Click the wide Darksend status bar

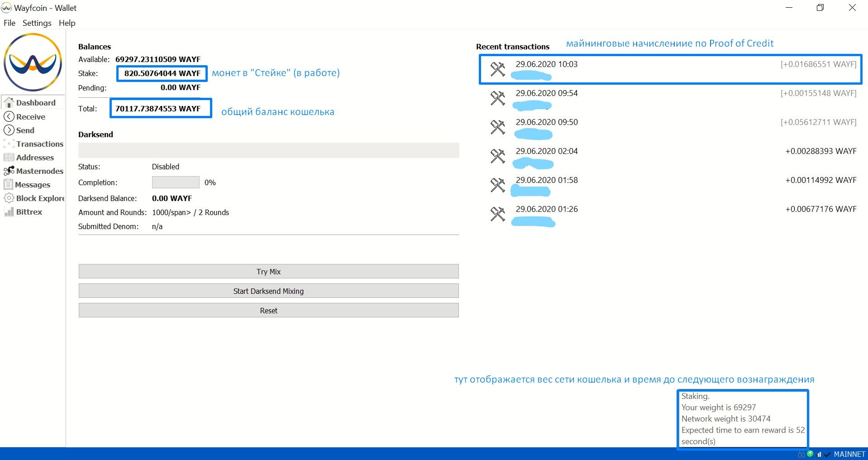point(269,150)
